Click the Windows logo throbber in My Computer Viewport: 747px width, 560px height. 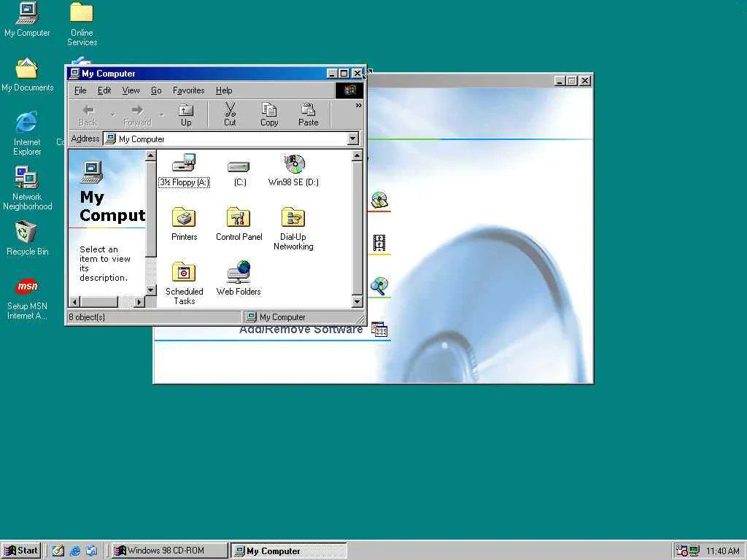tap(349, 90)
